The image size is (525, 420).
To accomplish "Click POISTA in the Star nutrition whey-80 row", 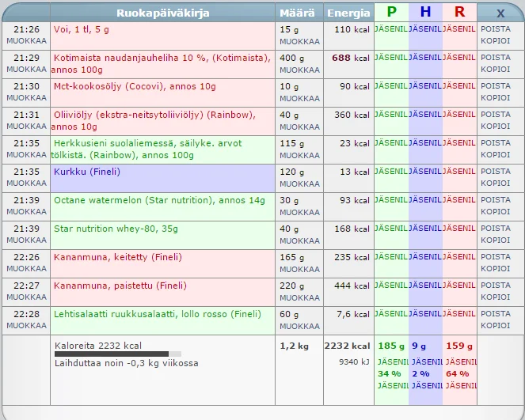I will click(x=496, y=229).
